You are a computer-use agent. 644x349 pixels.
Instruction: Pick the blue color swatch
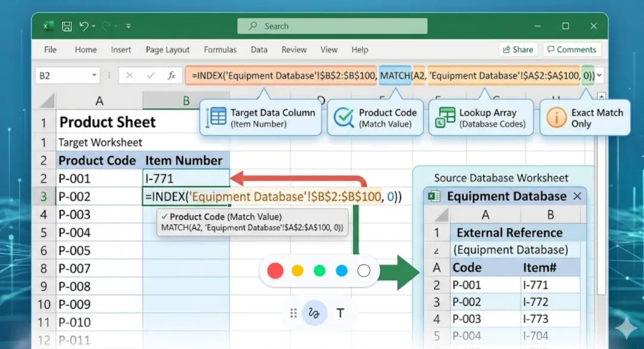[x=342, y=271]
